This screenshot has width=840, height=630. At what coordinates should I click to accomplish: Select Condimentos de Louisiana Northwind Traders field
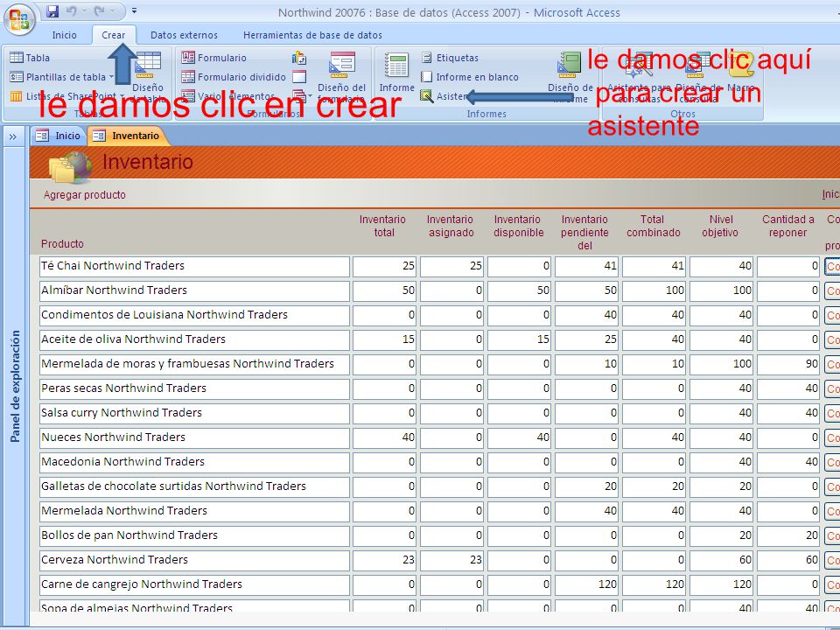194,316
